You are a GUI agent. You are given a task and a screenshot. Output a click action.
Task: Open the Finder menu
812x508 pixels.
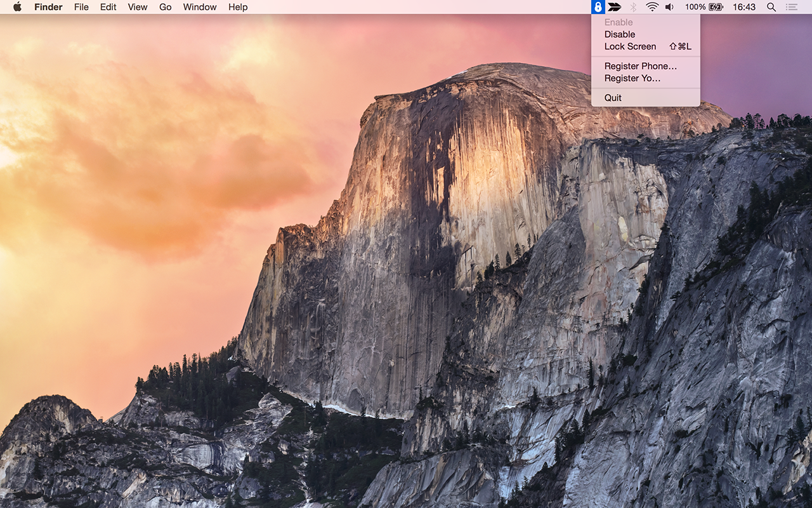(x=48, y=7)
